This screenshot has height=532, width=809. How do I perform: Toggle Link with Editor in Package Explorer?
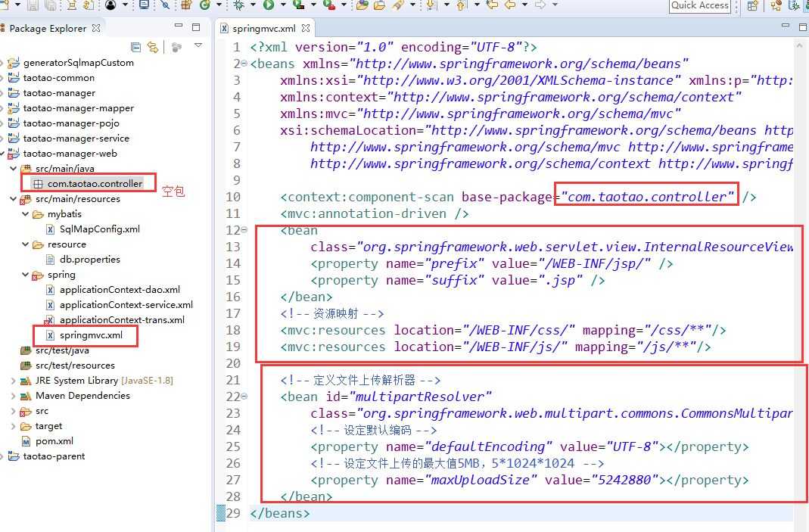tap(153, 48)
